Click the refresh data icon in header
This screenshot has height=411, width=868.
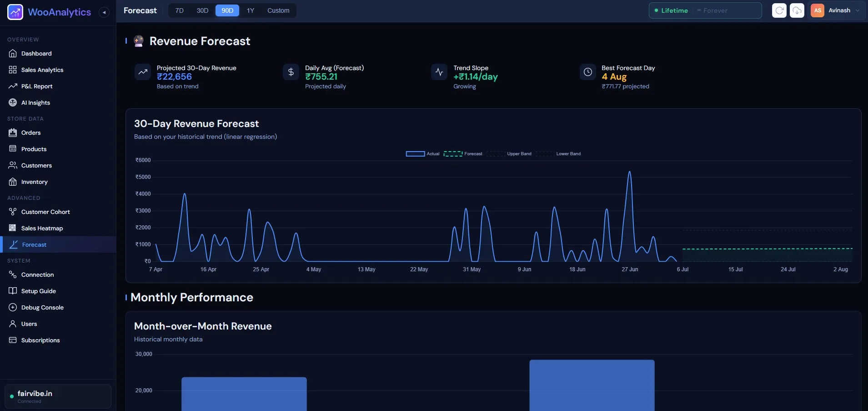[x=779, y=10]
